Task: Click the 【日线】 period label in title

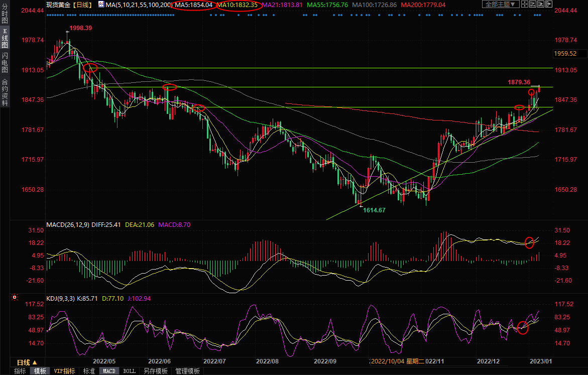Action: click(82, 5)
